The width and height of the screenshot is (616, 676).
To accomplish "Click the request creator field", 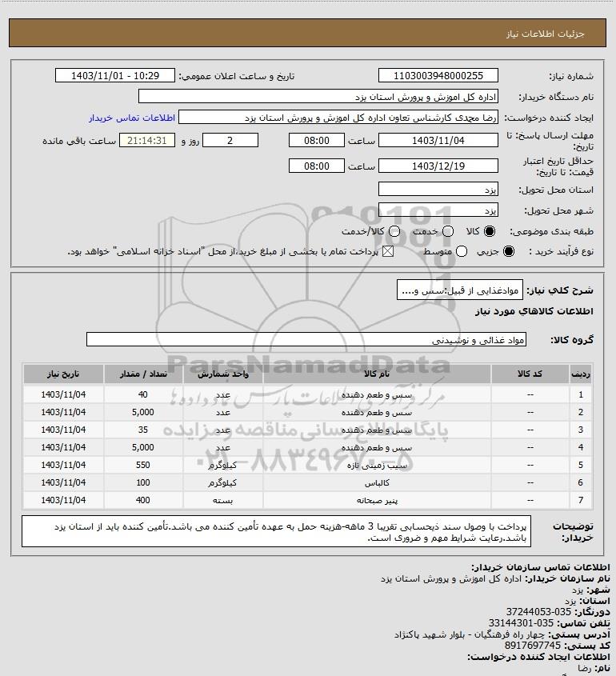I will click(338, 118).
